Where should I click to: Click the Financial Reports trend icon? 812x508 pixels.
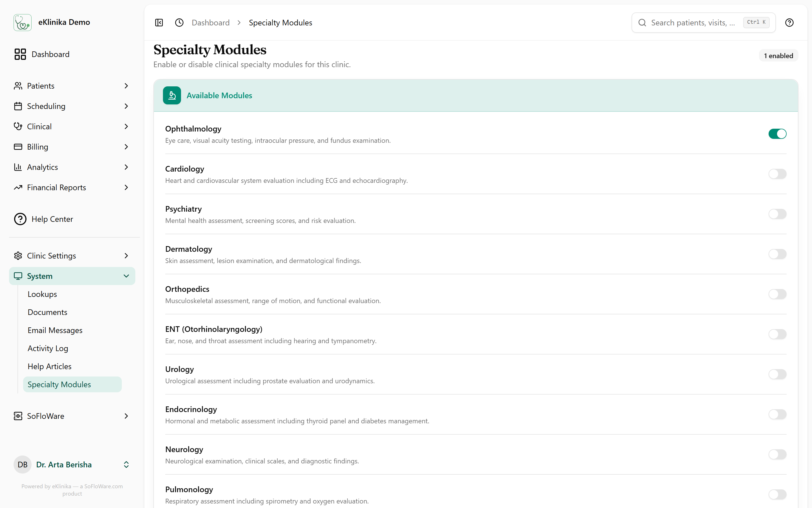click(18, 187)
